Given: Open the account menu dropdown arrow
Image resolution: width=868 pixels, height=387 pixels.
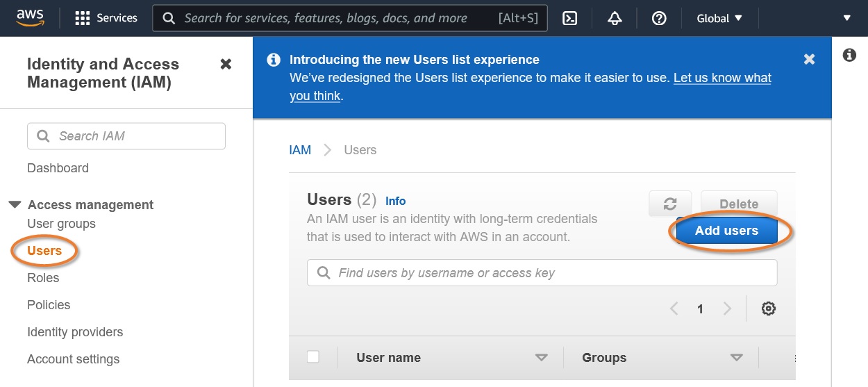Looking at the screenshot, I should [x=846, y=19].
